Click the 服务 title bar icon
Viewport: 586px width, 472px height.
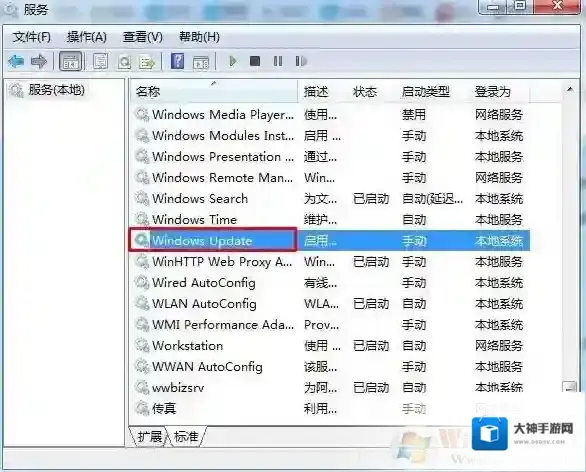pos(11,9)
